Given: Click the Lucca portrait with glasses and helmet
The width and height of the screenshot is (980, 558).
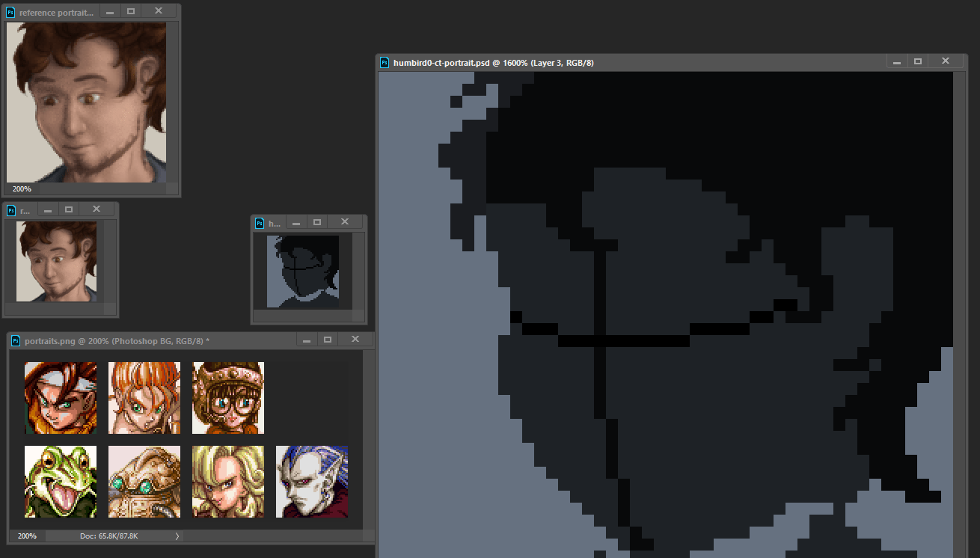Looking at the screenshot, I should 228,398.
